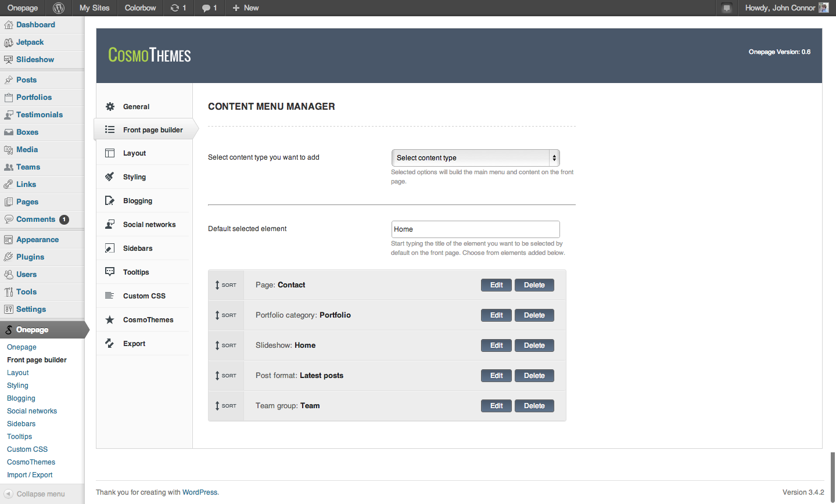The height and width of the screenshot is (504, 836).
Task: Open Portfolios in the admin sidebar
Action: pos(34,98)
